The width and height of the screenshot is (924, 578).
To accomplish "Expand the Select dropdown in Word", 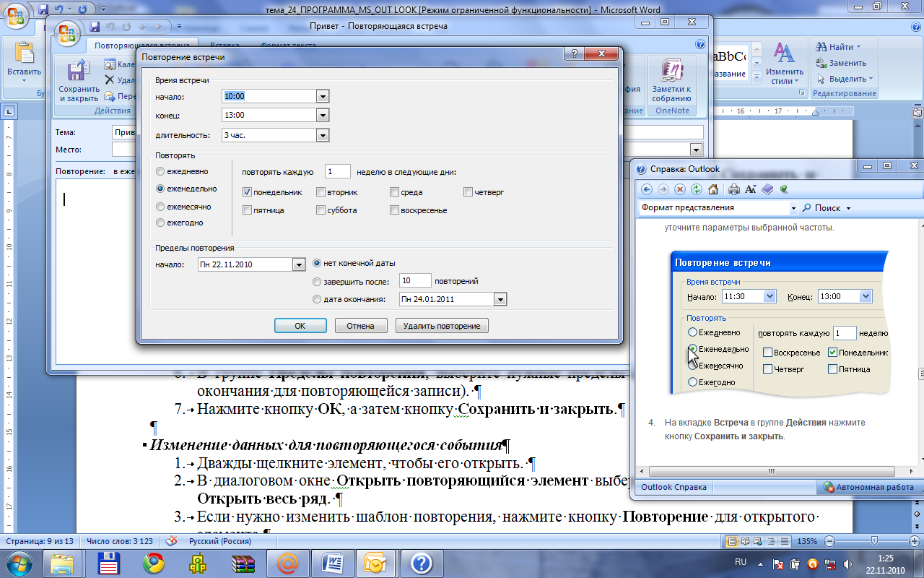I will click(x=871, y=79).
